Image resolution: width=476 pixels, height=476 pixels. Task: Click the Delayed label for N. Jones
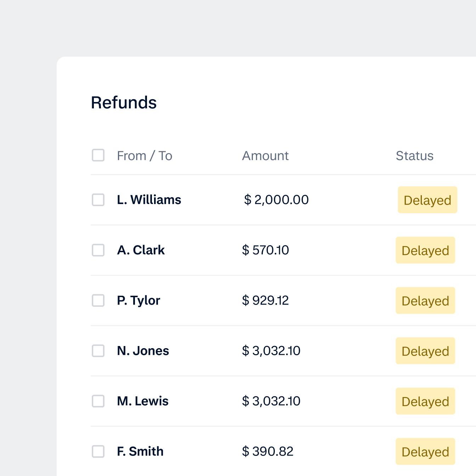425,351
